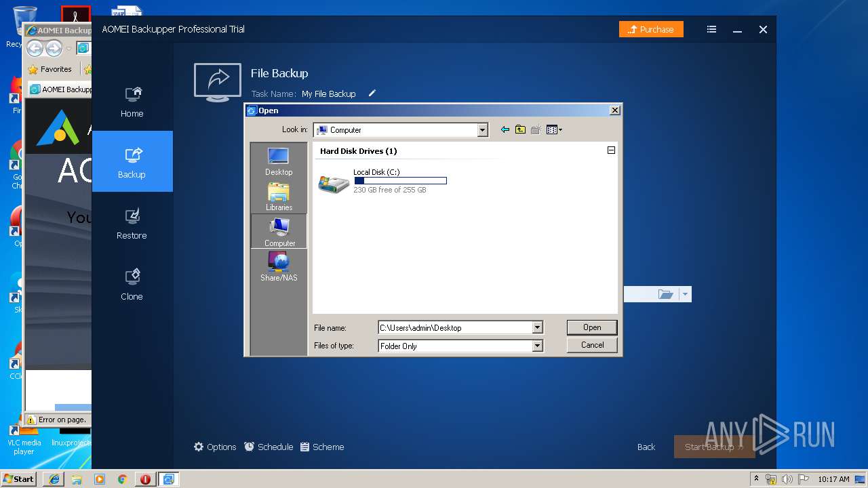868x488 pixels.
Task: Open the VLC media player desktop shortcut
Action: (x=24, y=438)
